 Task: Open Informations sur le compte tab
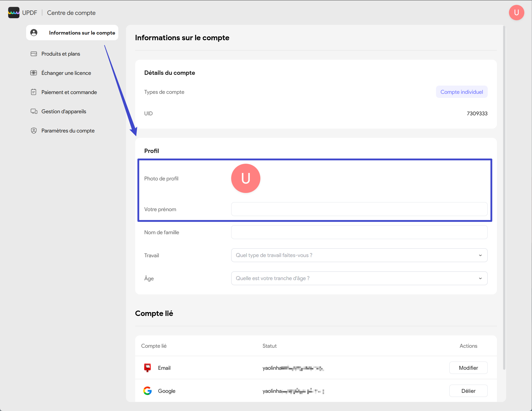click(72, 33)
